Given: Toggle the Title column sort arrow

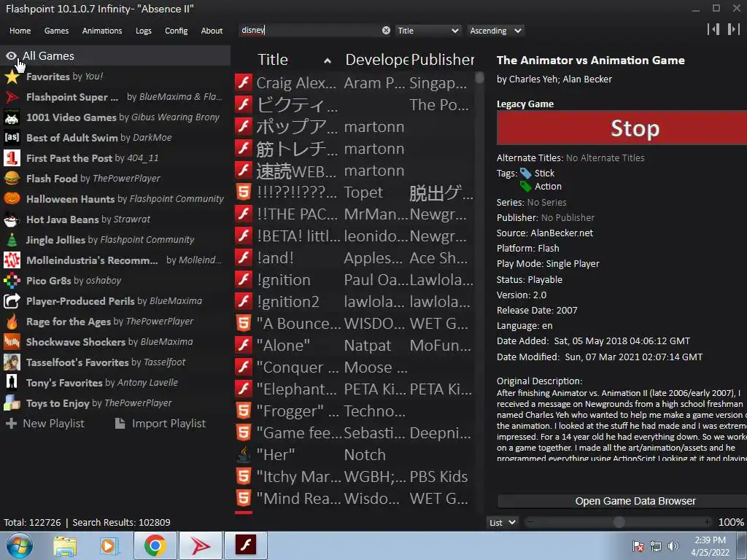Looking at the screenshot, I should 328,61.
